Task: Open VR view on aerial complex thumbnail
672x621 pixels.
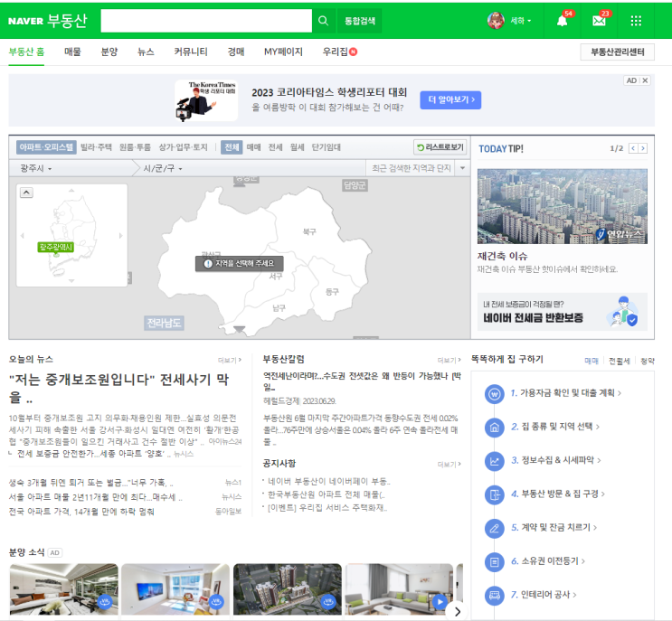Action: [x=328, y=602]
